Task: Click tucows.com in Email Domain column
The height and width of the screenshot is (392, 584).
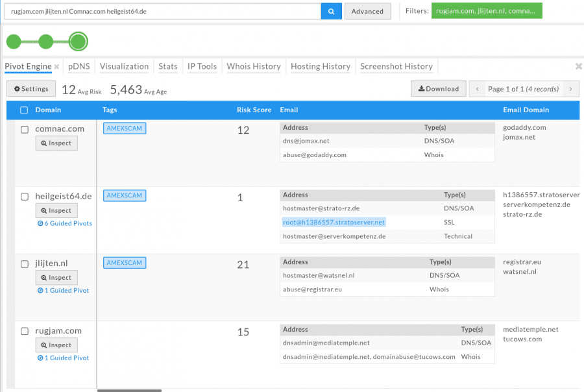Action: click(522, 339)
